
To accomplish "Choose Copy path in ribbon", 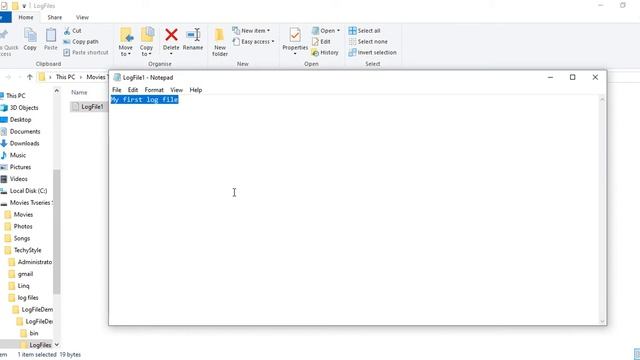I will pos(81,42).
